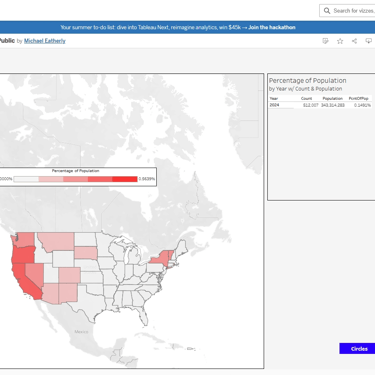The image size is (375, 375).
Task: Click the Population column header
Action: tap(332, 98)
